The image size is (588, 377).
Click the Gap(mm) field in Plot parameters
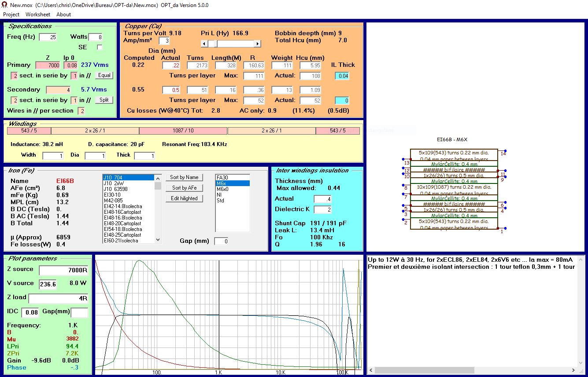pos(79,312)
